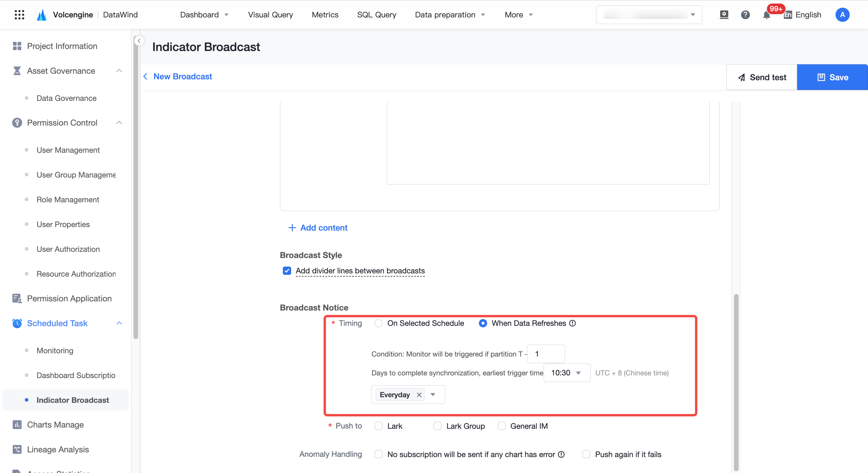The height and width of the screenshot is (473, 868).
Task: Go to Monitoring in the sidebar
Action: [x=55, y=350]
